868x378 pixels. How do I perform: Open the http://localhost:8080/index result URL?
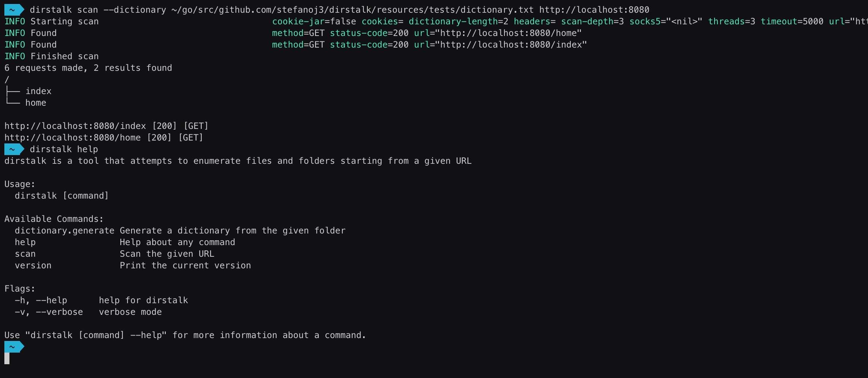[75, 126]
